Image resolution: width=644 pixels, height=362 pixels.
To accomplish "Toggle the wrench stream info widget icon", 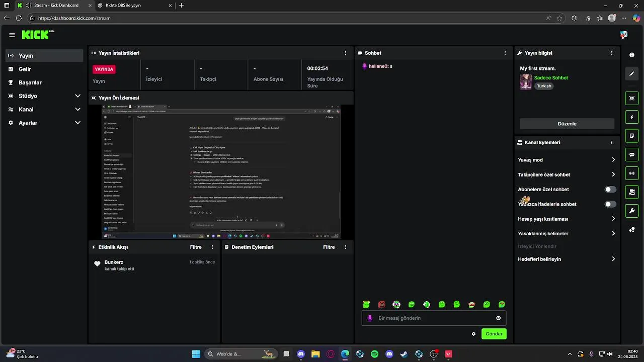I will click(x=632, y=211).
